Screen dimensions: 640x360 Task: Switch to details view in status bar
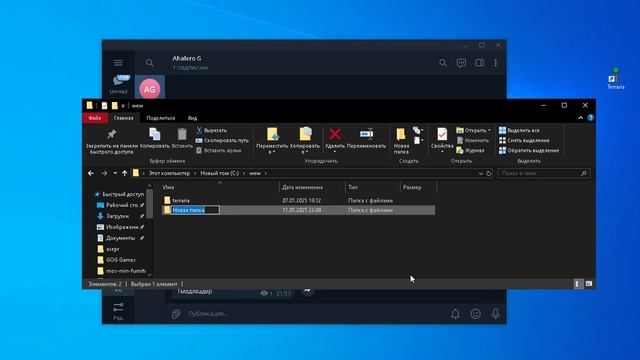[x=577, y=284]
